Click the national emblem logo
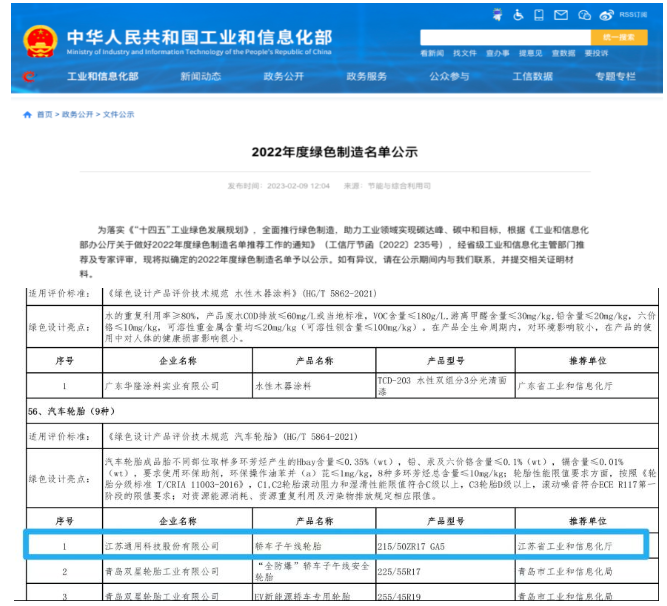 click(x=40, y=41)
